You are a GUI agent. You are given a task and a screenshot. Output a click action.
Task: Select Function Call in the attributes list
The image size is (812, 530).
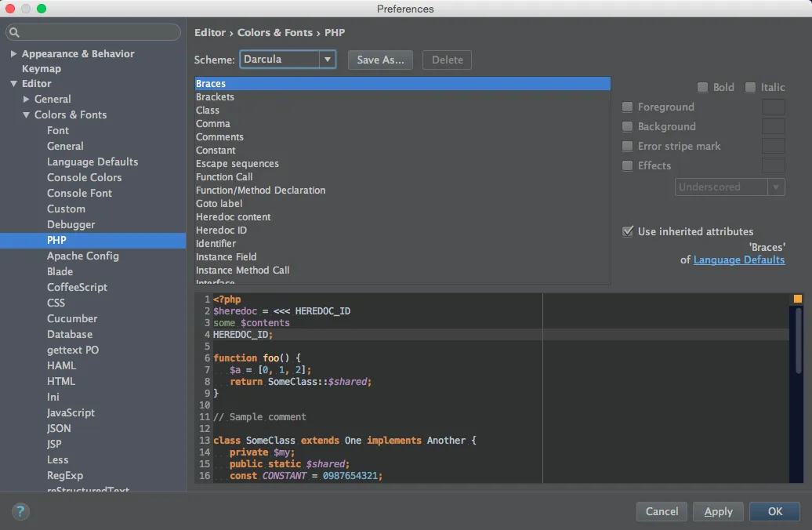click(x=402, y=176)
